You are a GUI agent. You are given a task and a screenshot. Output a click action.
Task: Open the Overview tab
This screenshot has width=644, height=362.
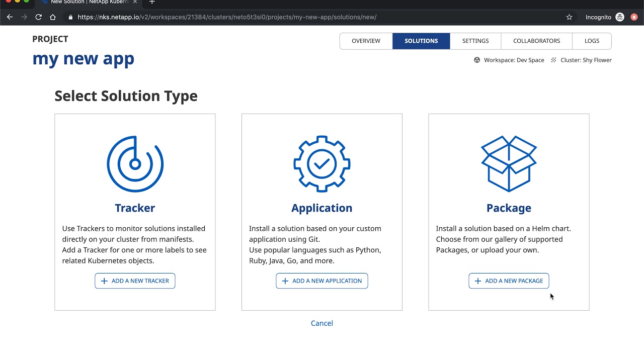point(366,41)
